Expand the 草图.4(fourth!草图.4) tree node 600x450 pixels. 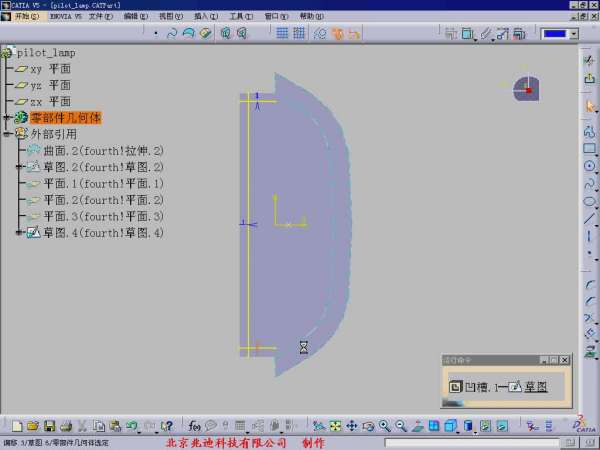(x=20, y=233)
